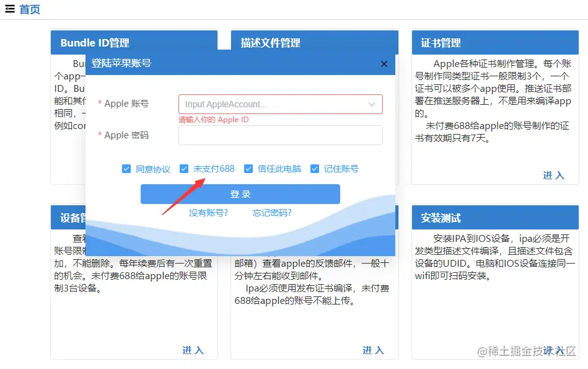Viewport: 588px width, 369px height.
Task: Click the Apple 密码 password field
Action: click(x=281, y=135)
